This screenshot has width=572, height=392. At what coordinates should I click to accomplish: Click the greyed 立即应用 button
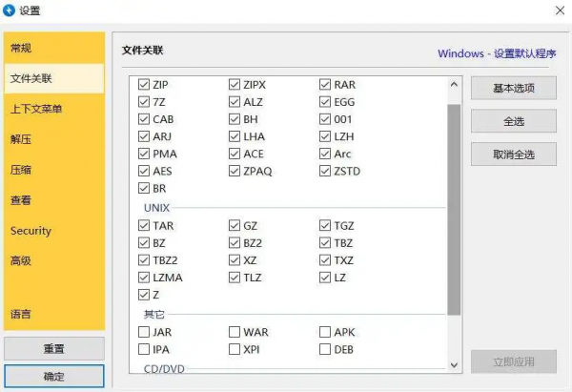[x=514, y=361]
